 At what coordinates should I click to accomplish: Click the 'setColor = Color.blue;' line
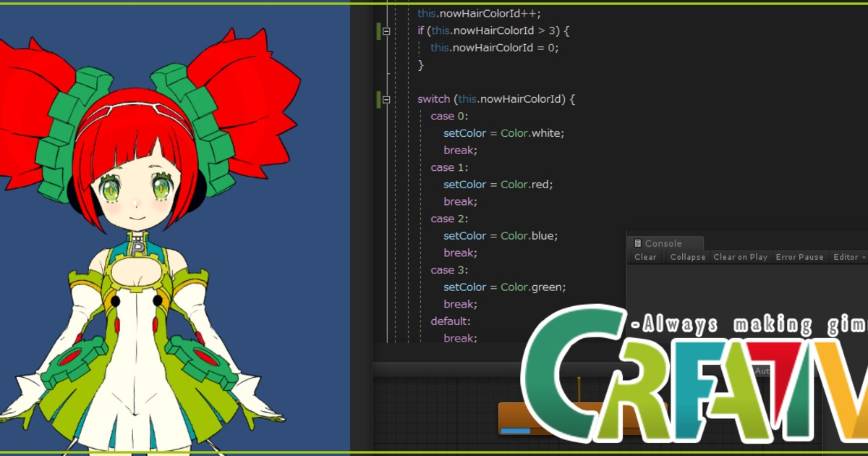(501, 236)
